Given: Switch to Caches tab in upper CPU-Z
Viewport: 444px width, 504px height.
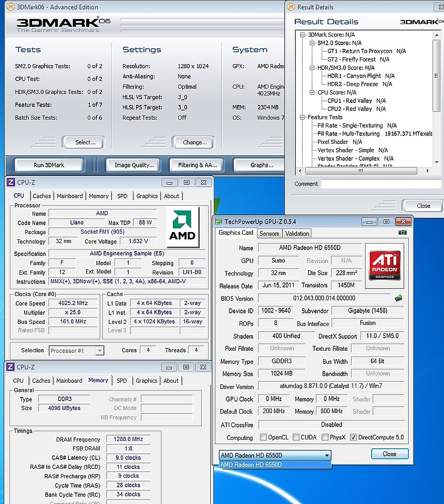Looking at the screenshot, I should [42, 196].
